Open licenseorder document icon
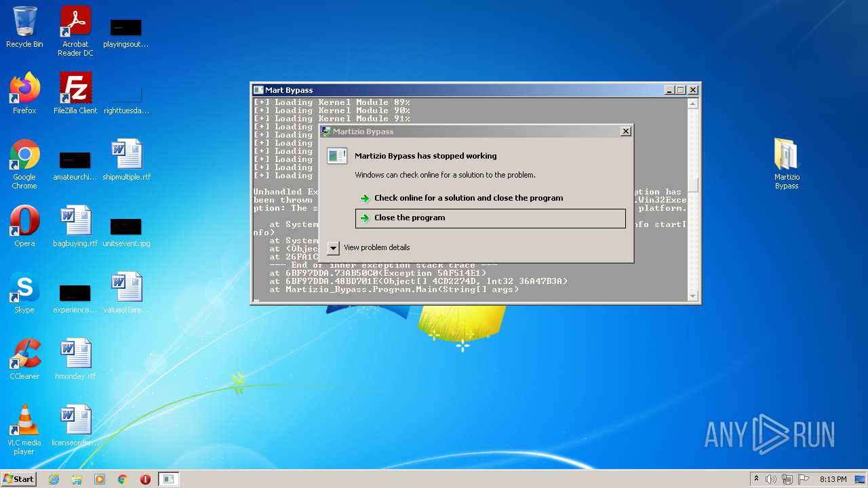Image resolution: width=868 pixels, height=488 pixels. click(75, 426)
